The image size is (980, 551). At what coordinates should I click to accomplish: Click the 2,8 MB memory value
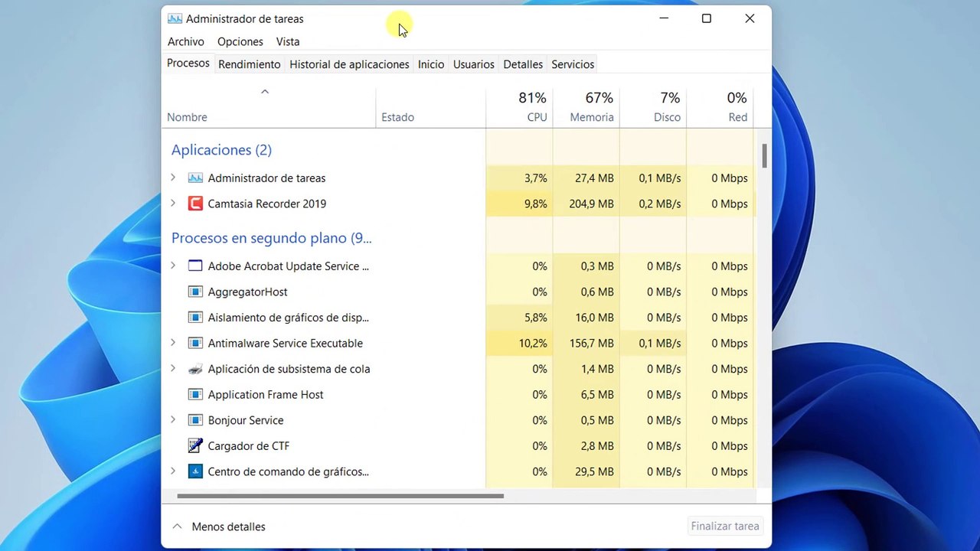point(597,446)
